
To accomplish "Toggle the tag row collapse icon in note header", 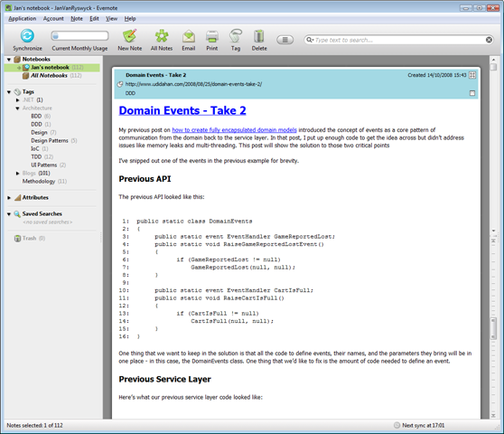I will tap(472, 93).
